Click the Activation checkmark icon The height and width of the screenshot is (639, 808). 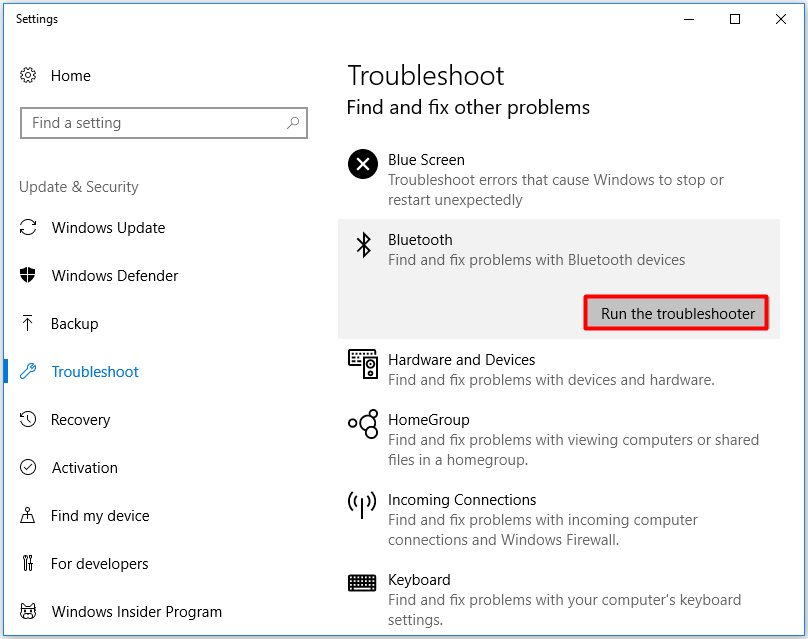pyautogui.click(x=28, y=467)
